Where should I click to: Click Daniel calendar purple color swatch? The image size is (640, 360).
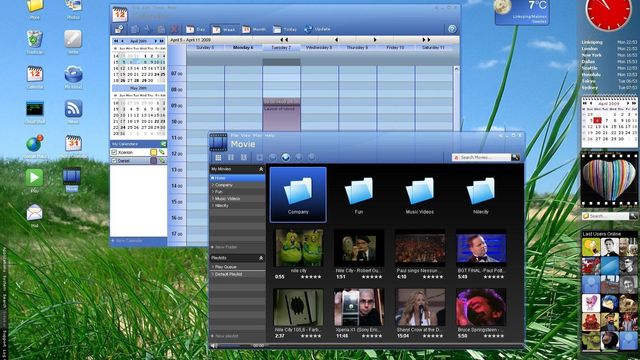click(x=153, y=161)
